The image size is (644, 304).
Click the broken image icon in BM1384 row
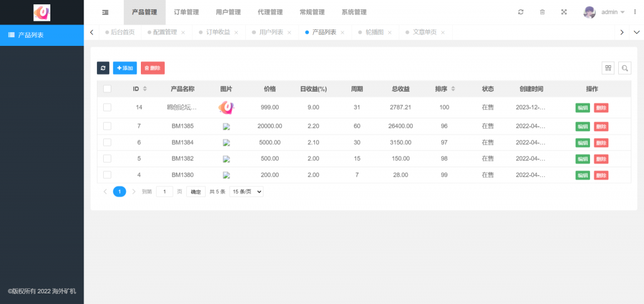226,143
